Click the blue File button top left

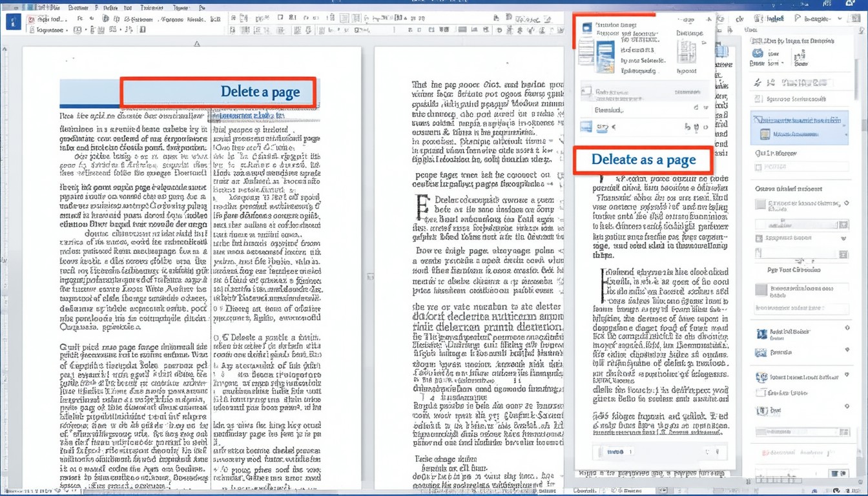(x=12, y=21)
